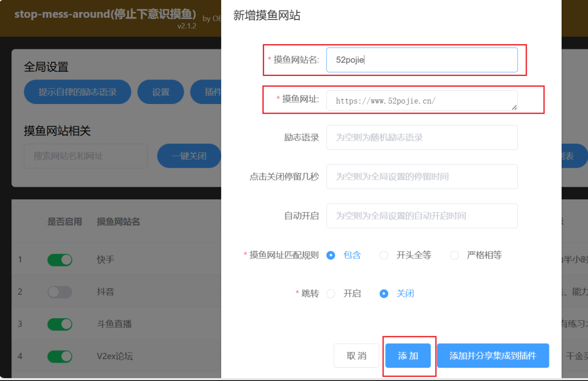The height and width of the screenshot is (381, 588).
Task: Turn off the V2ex论坛 toggle
Action: 60,356
